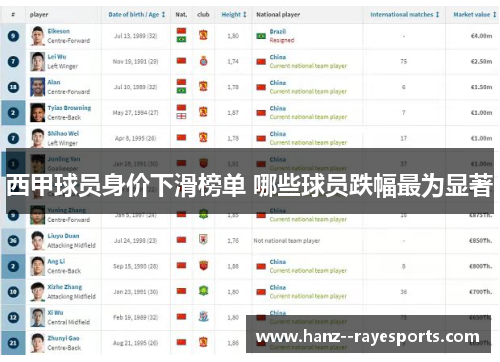
Task: Click the England flag in Tyias Browning's row
Action: [x=181, y=116]
